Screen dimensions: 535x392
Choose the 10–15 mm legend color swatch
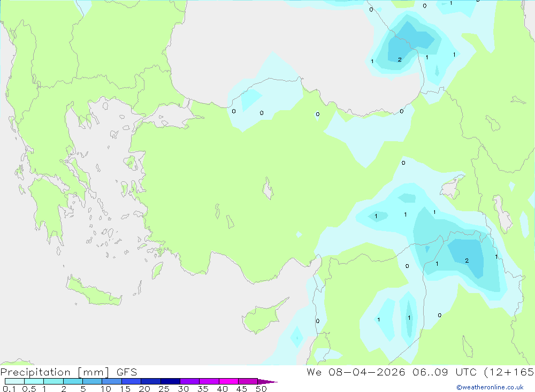tap(112, 381)
